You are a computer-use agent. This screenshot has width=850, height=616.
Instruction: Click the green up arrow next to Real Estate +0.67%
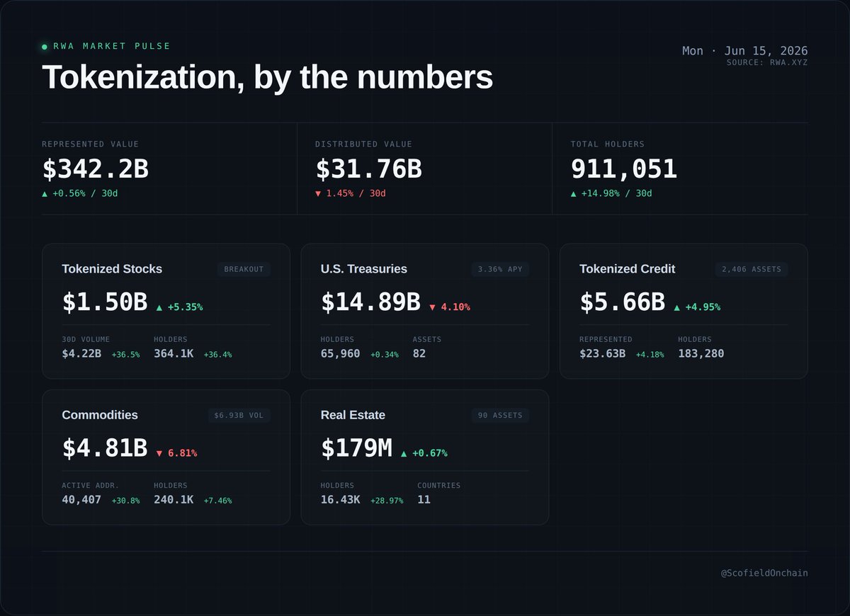tap(404, 453)
